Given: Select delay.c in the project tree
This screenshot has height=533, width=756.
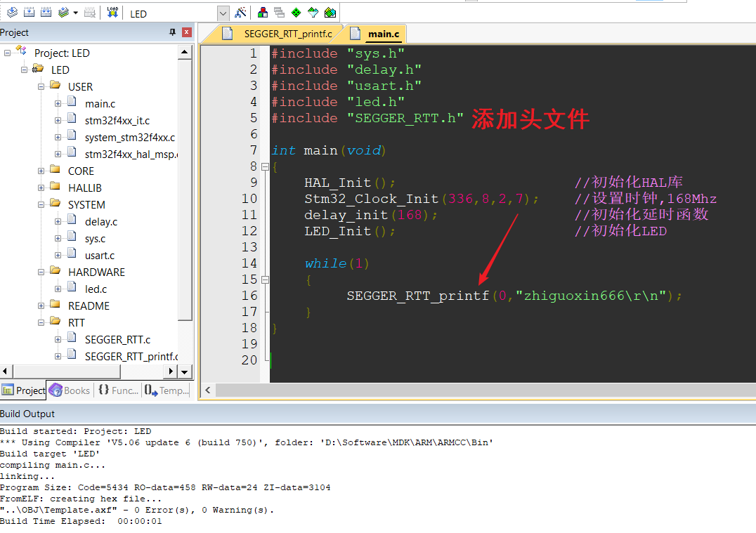Looking at the screenshot, I should point(100,222).
